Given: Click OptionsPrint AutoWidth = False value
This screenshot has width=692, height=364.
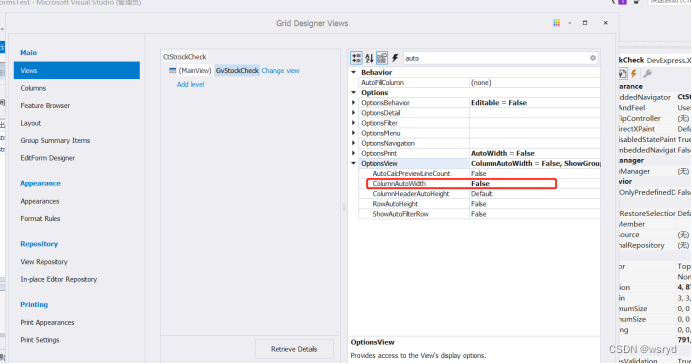Looking at the screenshot, I should [503, 154].
